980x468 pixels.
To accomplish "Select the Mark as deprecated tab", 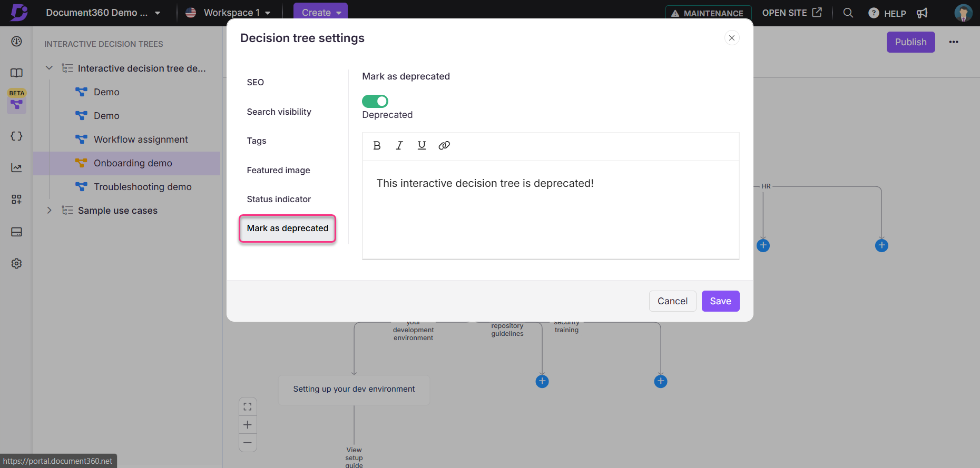I will click(x=287, y=228).
